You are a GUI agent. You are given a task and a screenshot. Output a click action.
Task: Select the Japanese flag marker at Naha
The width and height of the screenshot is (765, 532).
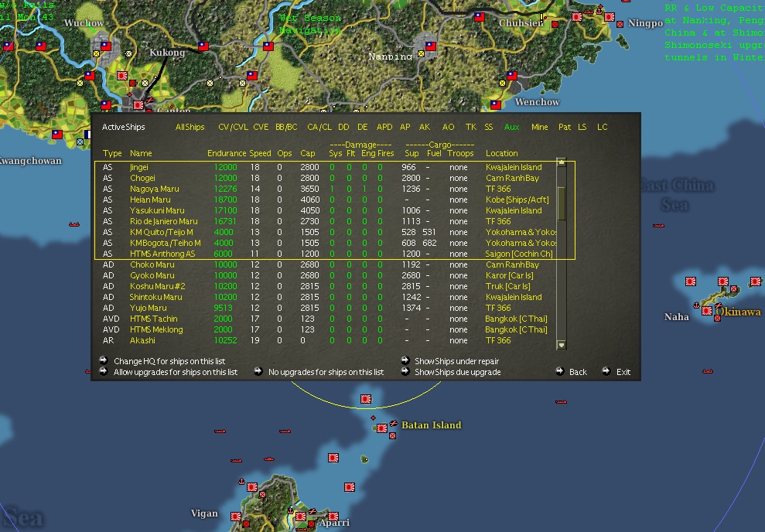tap(706, 311)
